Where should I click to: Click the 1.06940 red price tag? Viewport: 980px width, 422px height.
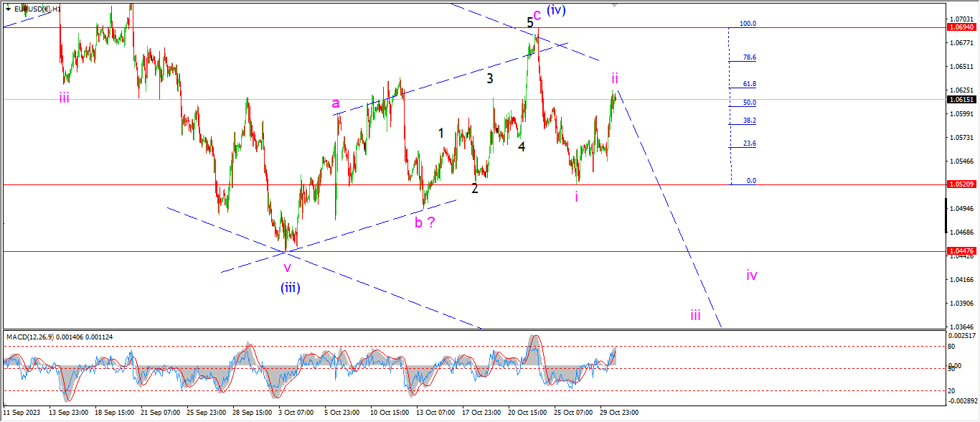(961, 27)
